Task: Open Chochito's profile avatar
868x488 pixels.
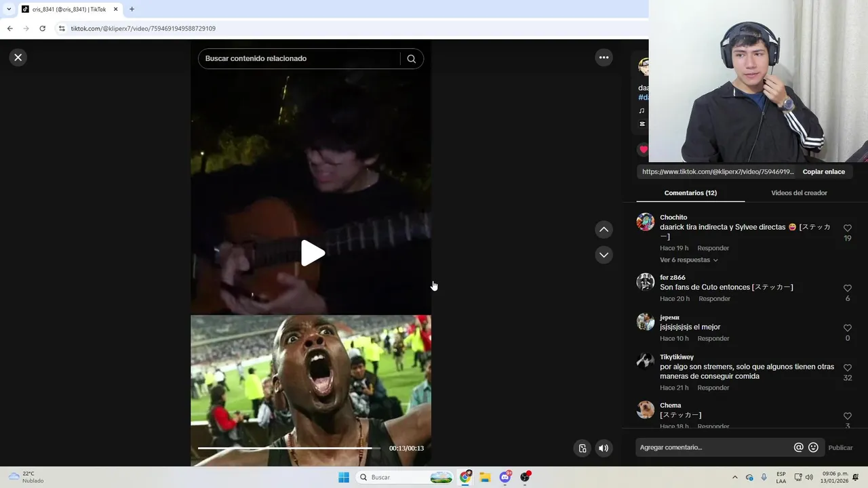Action: (646, 222)
